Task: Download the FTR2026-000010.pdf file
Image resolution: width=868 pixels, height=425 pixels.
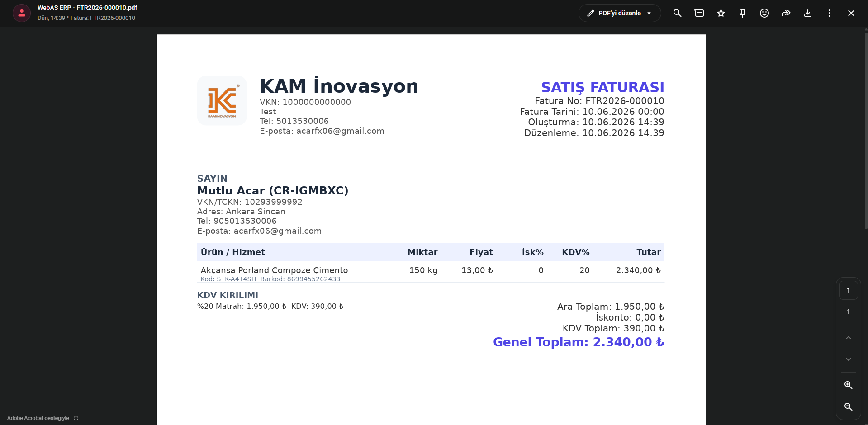Action: point(807,13)
